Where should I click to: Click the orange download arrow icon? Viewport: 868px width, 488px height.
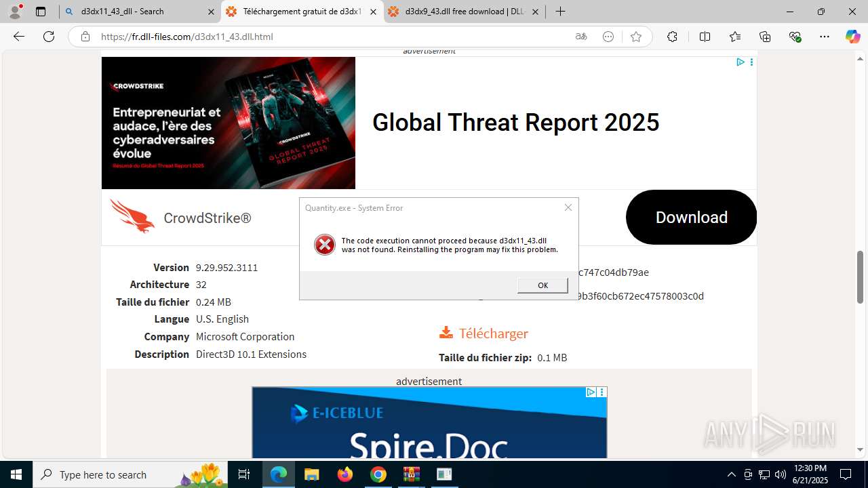pyautogui.click(x=446, y=332)
